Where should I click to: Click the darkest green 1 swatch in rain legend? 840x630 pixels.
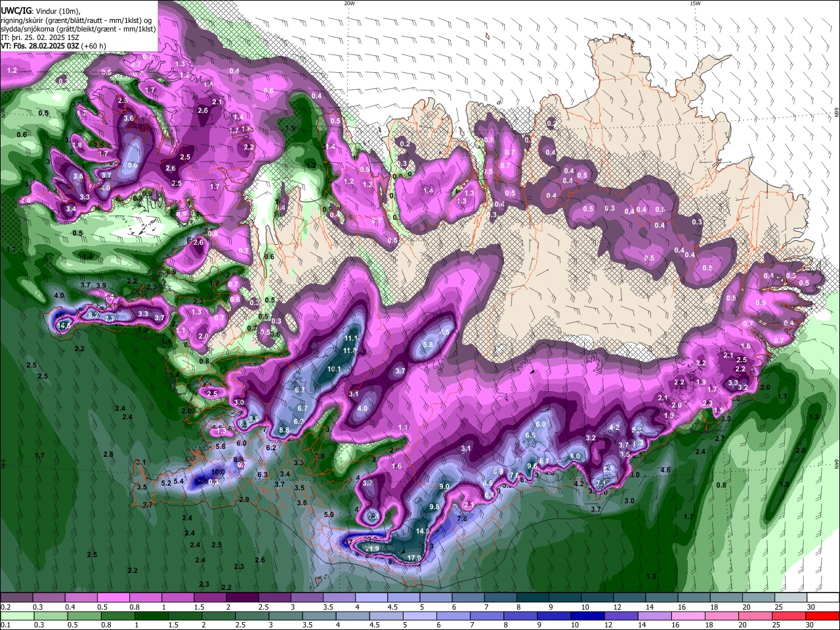point(151,616)
